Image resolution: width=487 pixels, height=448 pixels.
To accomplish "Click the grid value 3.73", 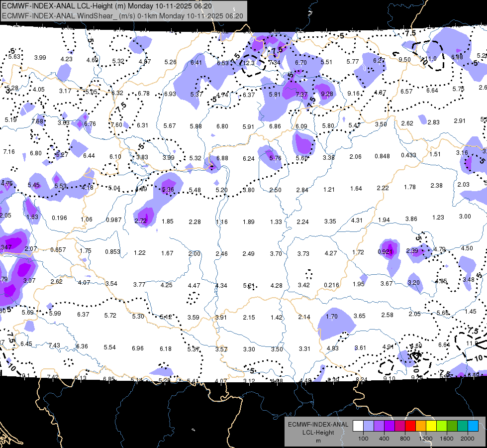I will coord(303,253).
